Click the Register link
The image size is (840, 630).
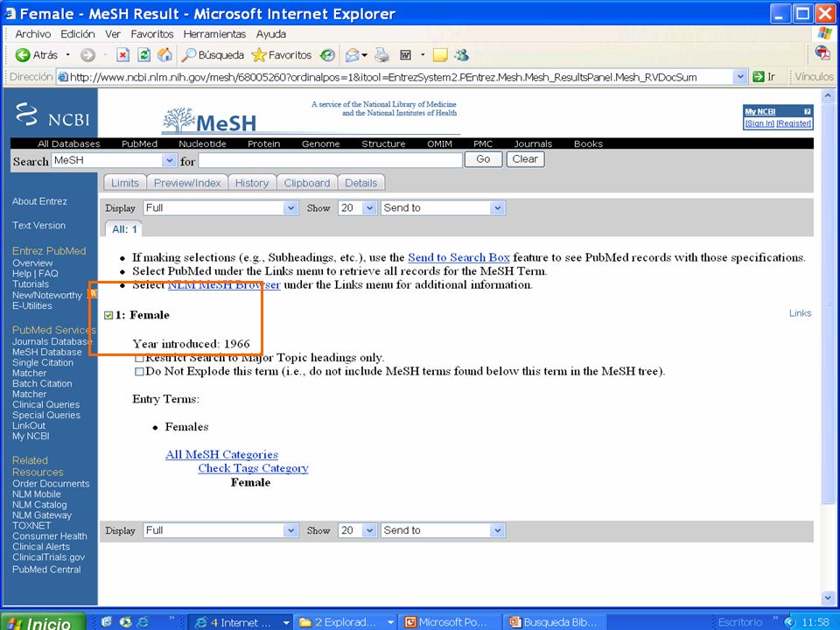coord(794,123)
